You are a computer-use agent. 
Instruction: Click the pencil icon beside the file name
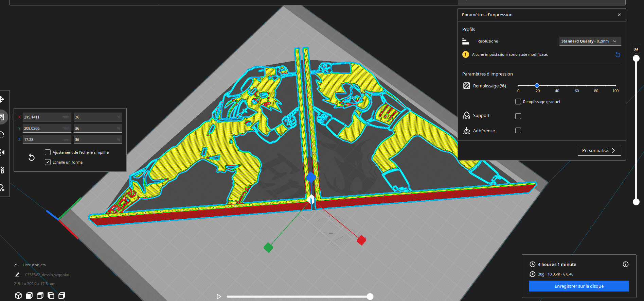(17, 275)
